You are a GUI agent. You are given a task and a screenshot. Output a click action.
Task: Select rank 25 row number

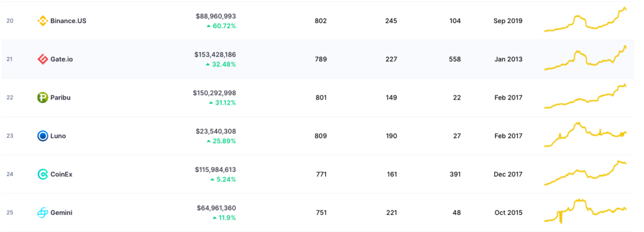point(10,213)
